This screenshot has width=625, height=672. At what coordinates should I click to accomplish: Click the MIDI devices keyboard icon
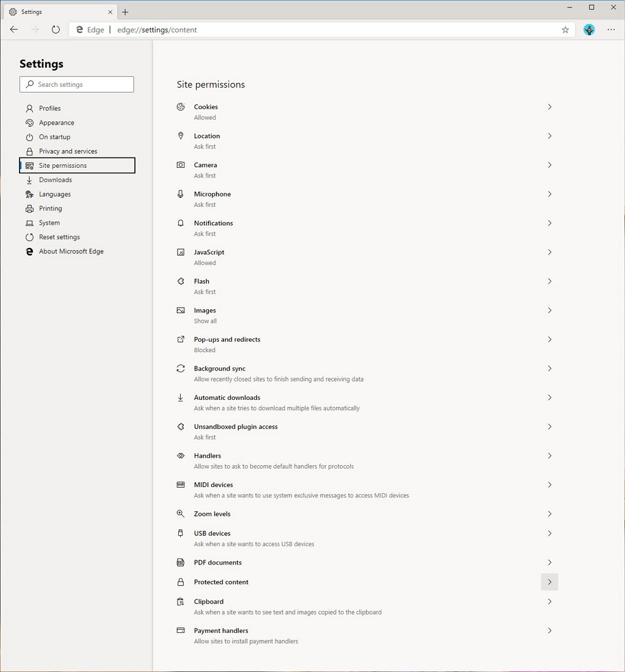pos(181,485)
